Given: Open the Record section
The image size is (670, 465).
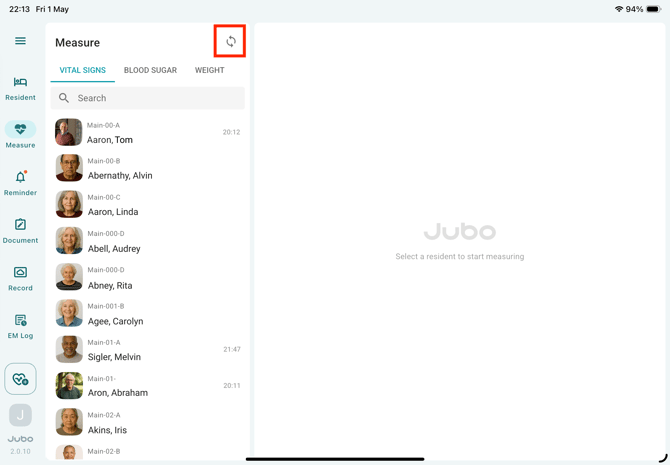Looking at the screenshot, I should click(20, 279).
